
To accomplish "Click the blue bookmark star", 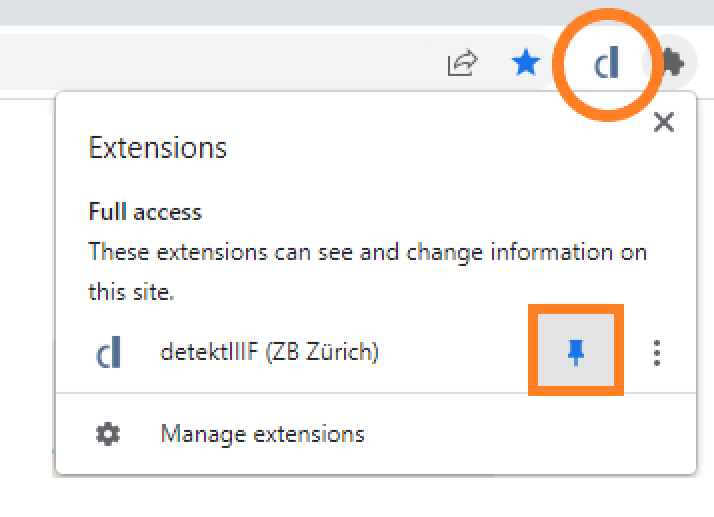I will (x=525, y=62).
